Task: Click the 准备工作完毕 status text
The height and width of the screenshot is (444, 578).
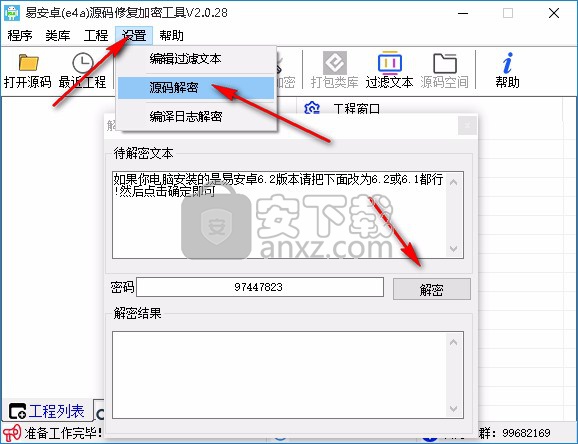Action: [63, 433]
